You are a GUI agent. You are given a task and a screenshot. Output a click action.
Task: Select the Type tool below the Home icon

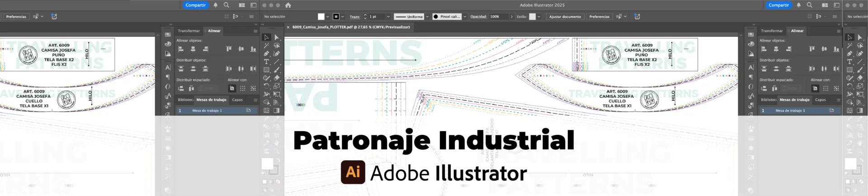266,62
